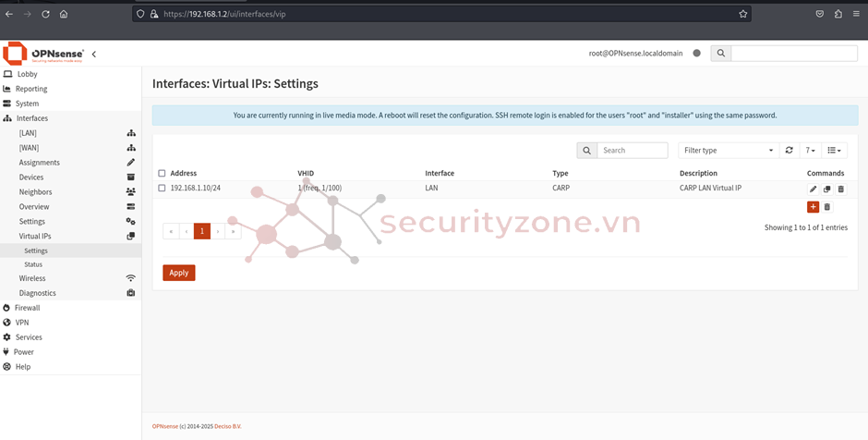Refresh the virtual IP table
This screenshot has width=868, height=440.
tap(789, 150)
